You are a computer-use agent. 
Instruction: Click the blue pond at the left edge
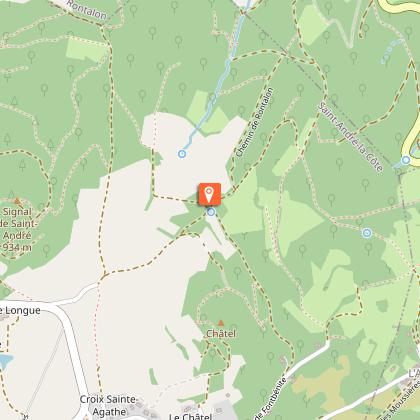pyautogui.click(x=5, y=361)
